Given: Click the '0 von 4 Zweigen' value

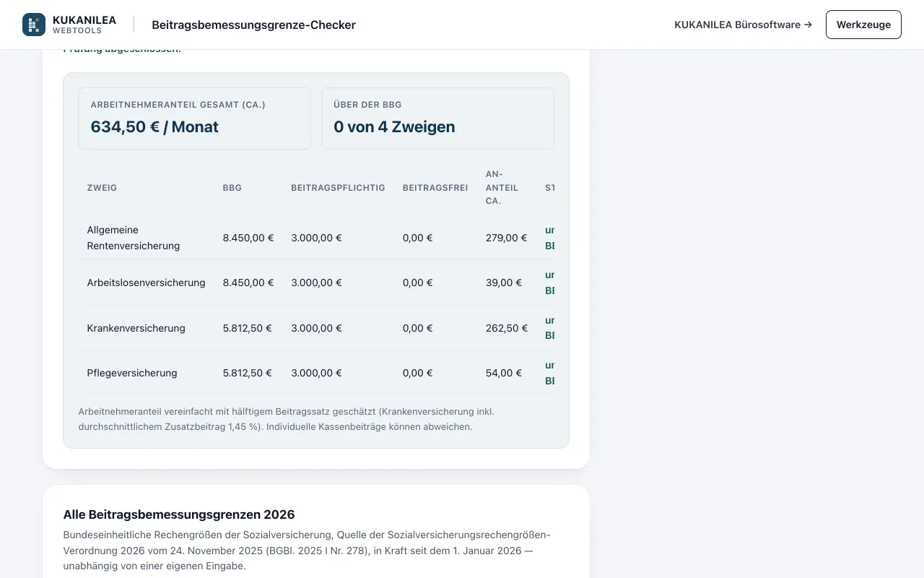Looking at the screenshot, I should [x=394, y=126].
